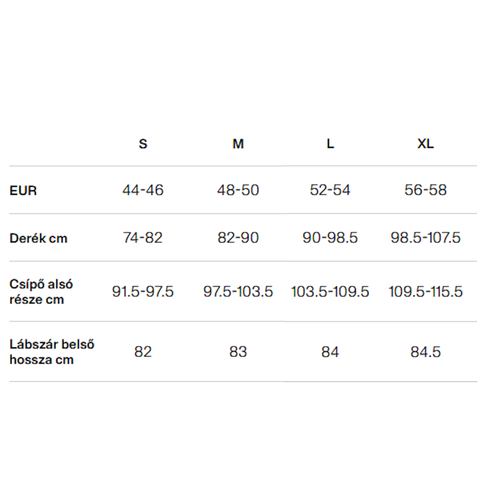Select the Lábszár belső hossza cm label
500x500 pixels.
52,352
